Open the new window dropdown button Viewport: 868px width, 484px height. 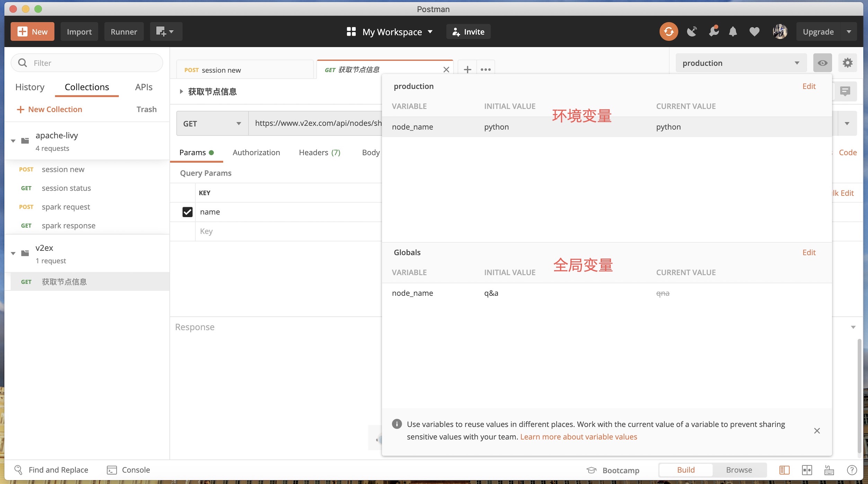[x=166, y=32]
